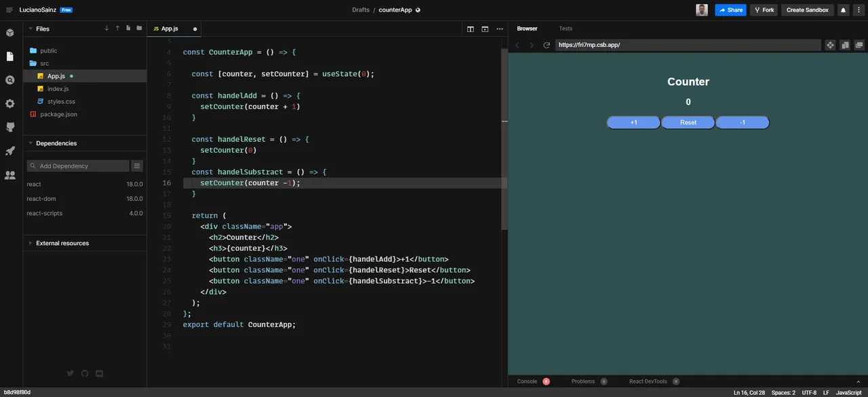
Task: Refresh the browser preview
Action: point(547,45)
